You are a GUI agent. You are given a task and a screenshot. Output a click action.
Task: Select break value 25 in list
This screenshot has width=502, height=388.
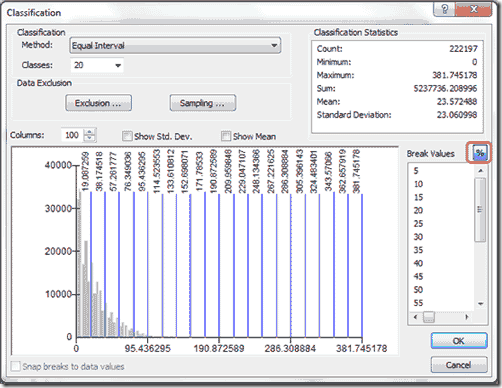[418, 224]
